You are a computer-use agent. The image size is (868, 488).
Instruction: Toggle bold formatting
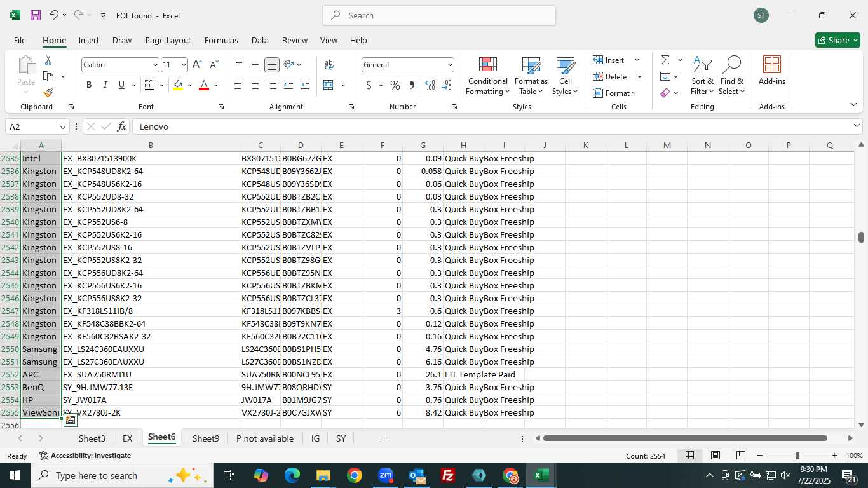89,85
